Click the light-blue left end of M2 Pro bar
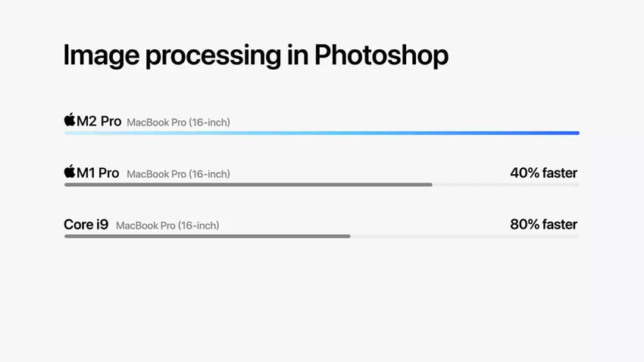The width and height of the screenshot is (644, 362). click(x=72, y=133)
